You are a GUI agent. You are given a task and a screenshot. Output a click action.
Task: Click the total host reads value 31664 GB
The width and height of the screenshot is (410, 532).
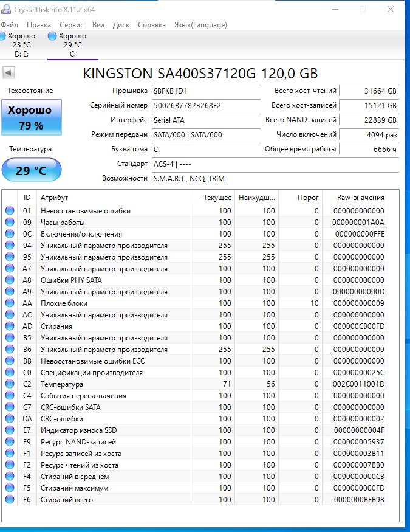[369, 91]
